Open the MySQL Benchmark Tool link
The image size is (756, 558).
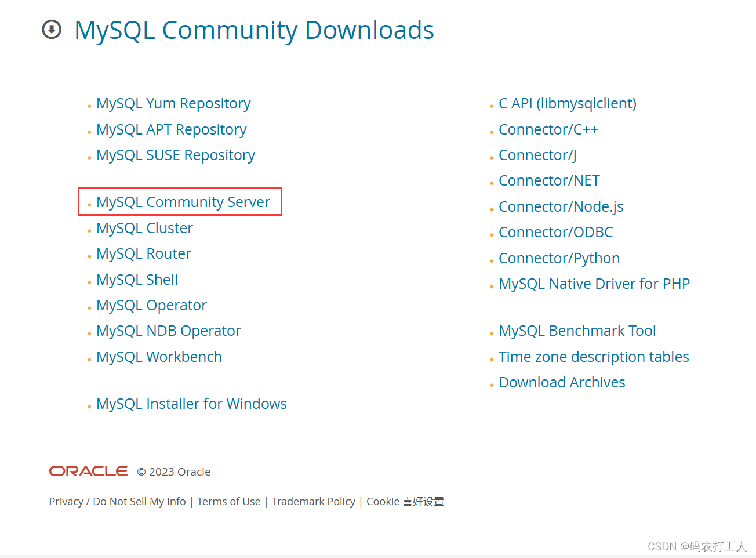(577, 331)
